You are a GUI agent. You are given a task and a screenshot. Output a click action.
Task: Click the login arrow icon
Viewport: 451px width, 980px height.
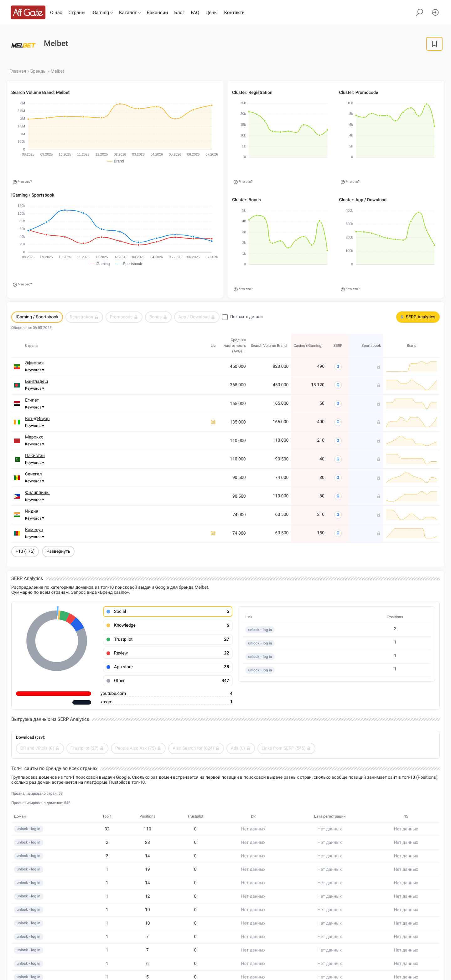(x=435, y=13)
